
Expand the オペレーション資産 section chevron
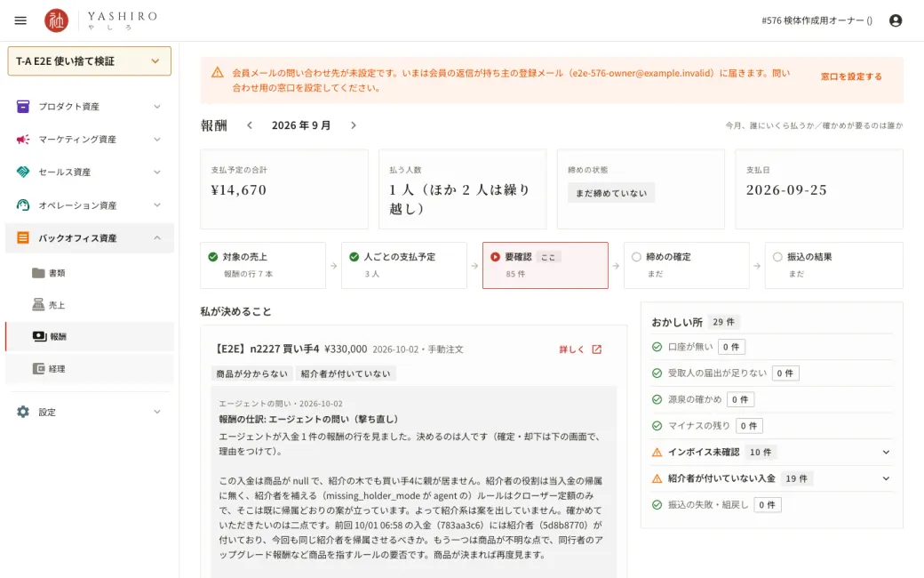[157, 205]
